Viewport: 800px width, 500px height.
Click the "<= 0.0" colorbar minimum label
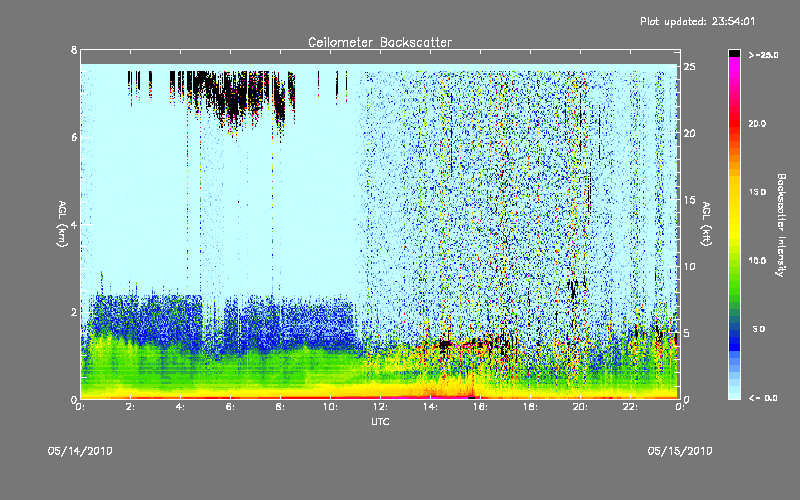[763, 398]
